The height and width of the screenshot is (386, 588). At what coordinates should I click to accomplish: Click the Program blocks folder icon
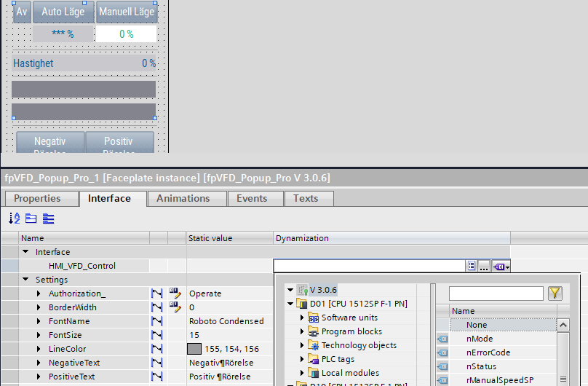[x=314, y=331]
